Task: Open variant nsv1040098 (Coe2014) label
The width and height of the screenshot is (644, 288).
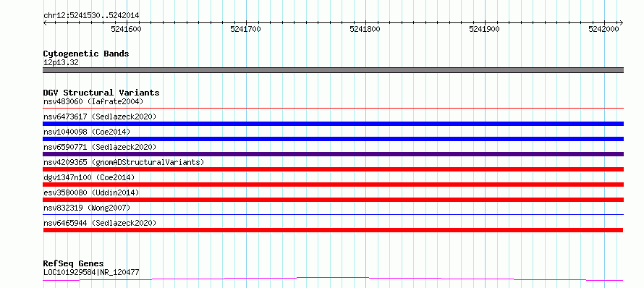Action: (87, 132)
